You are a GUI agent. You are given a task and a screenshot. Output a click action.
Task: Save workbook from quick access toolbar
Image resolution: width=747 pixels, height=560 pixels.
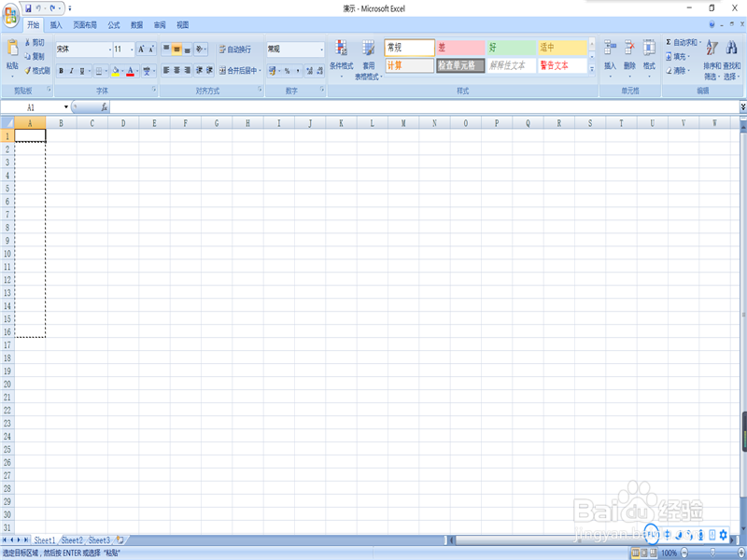click(x=28, y=8)
